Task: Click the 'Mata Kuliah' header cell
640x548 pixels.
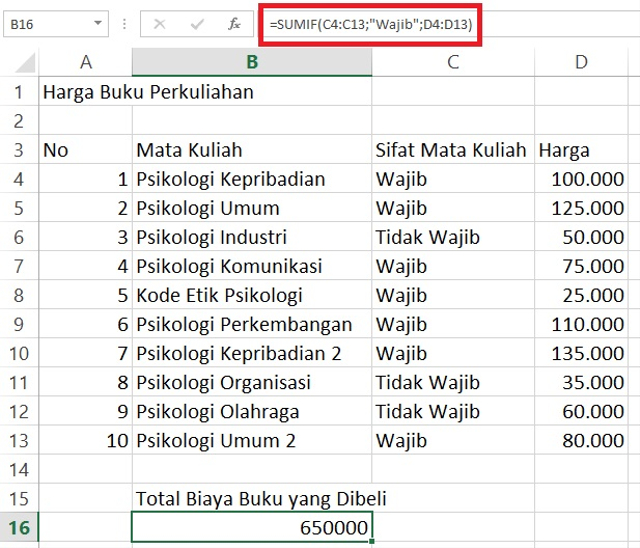Action: (252, 150)
